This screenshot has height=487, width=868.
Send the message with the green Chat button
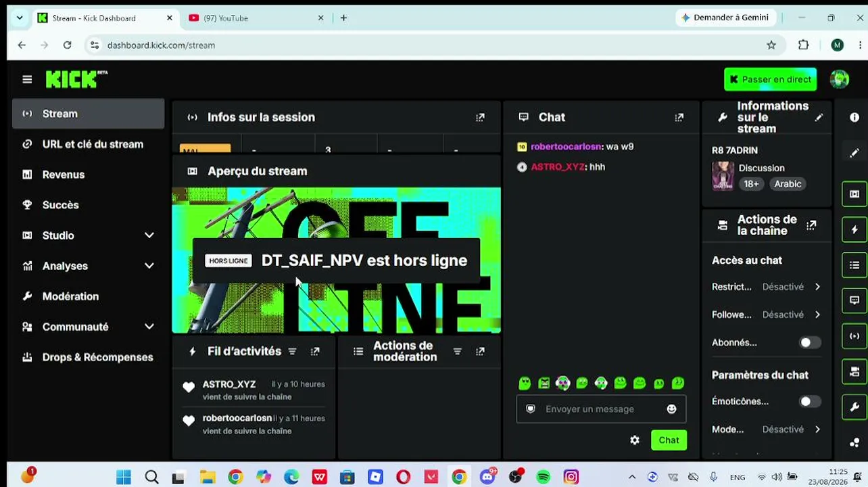click(669, 440)
